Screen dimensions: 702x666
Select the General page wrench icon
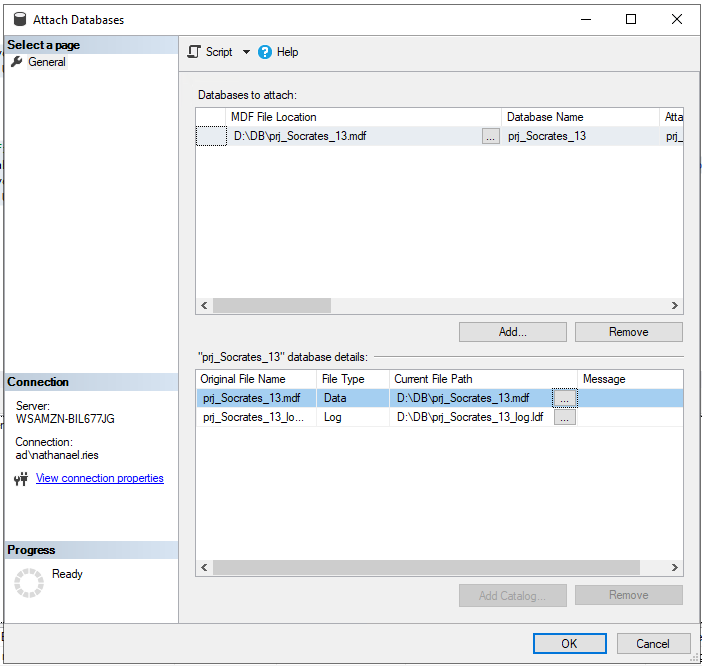(x=17, y=62)
